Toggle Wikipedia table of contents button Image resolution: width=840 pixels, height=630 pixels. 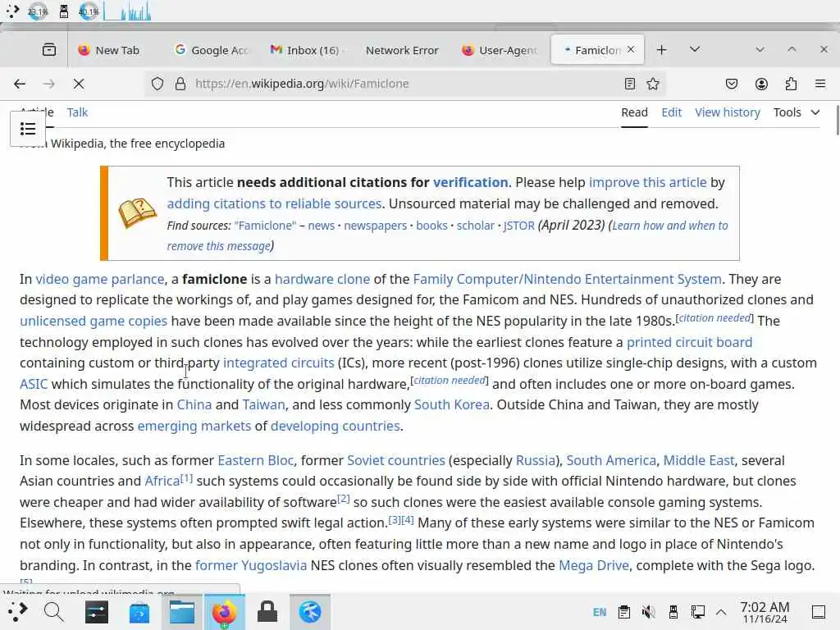(x=28, y=129)
